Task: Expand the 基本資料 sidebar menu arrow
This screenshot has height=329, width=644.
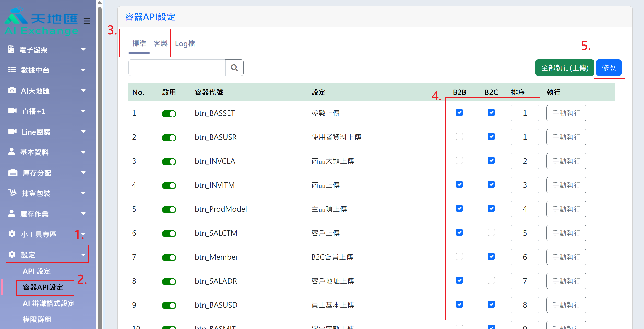Action: pyautogui.click(x=83, y=152)
